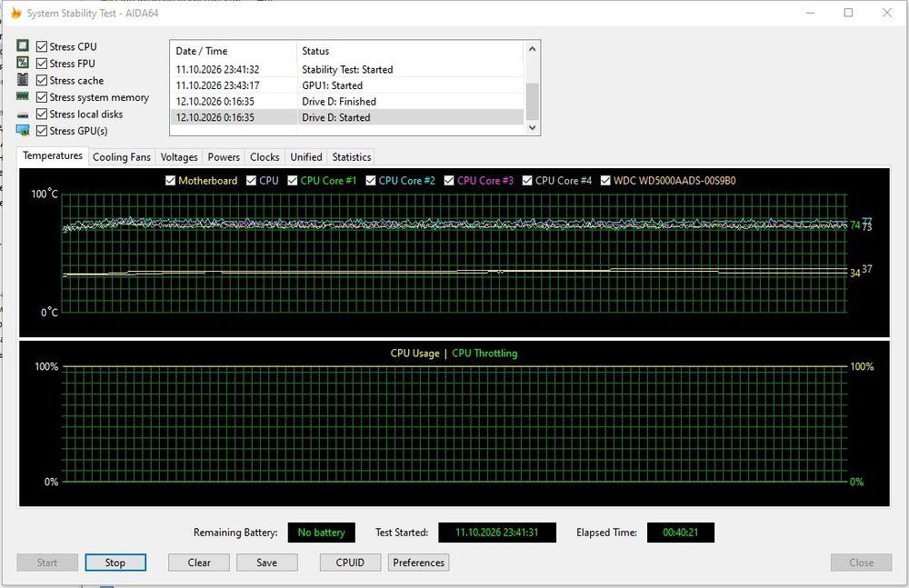Viewport: 909px width, 588px height.
Task: Hide the WDC WD5000AADS-00S9B0 drive temperature
Action: 605,180
